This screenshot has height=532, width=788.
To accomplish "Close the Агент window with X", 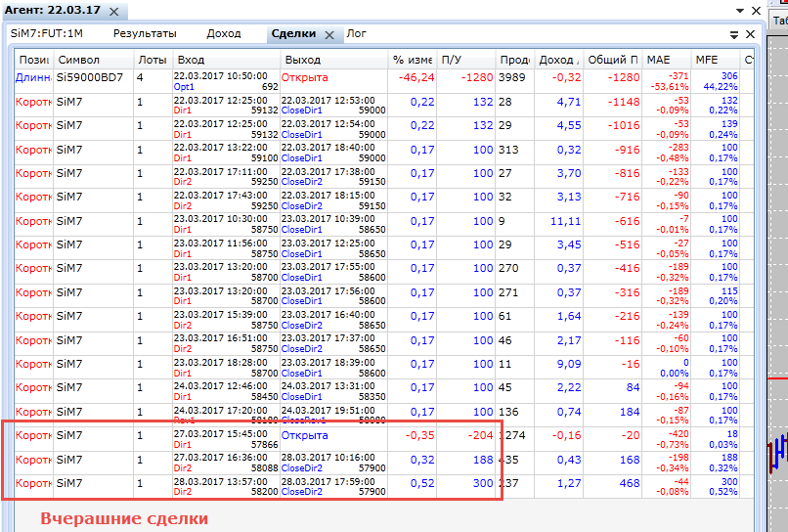I will [x=756, y=11].
